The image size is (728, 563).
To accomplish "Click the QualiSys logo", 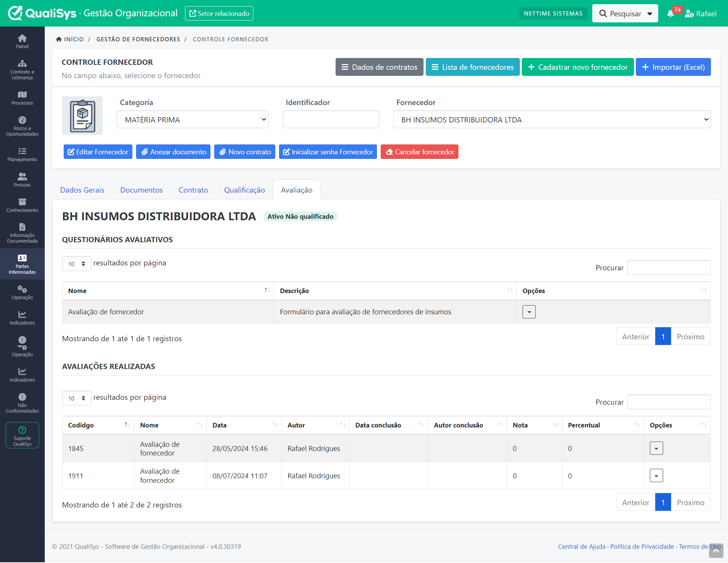I will pyautogui.click(x=42, y=13).
